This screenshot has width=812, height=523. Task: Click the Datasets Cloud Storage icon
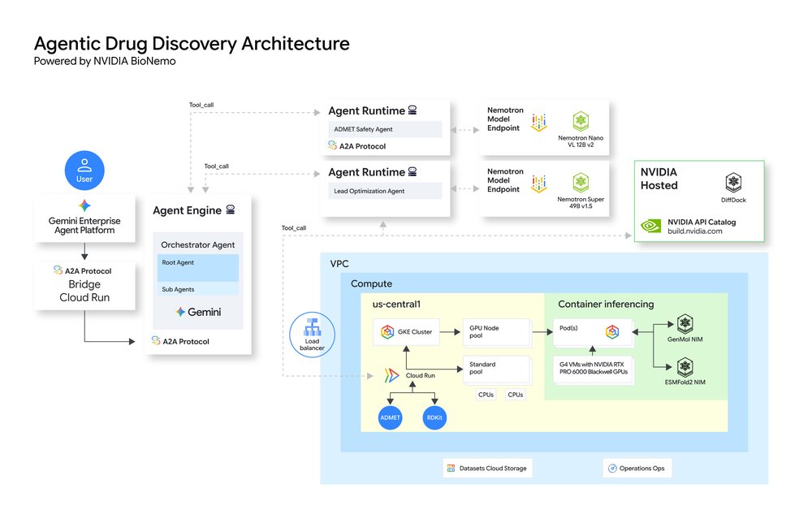click(x=451, y=468)
